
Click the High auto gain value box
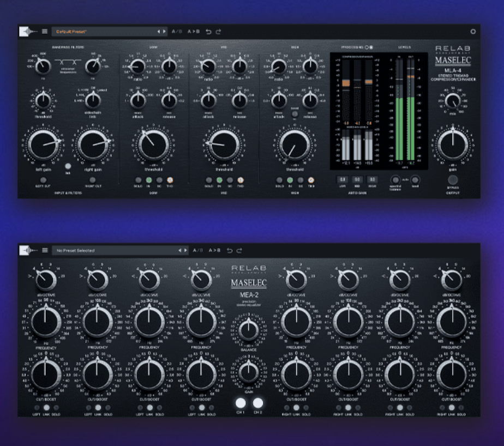click(x=372, y=179)
